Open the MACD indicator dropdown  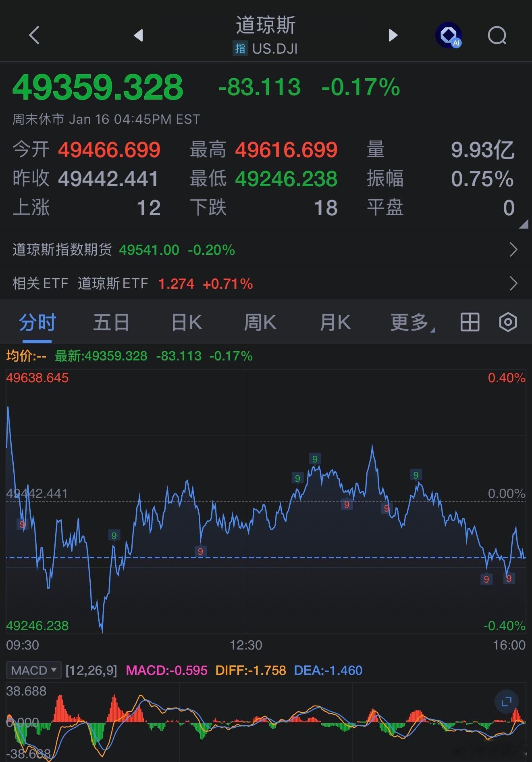tap(33, 670)
